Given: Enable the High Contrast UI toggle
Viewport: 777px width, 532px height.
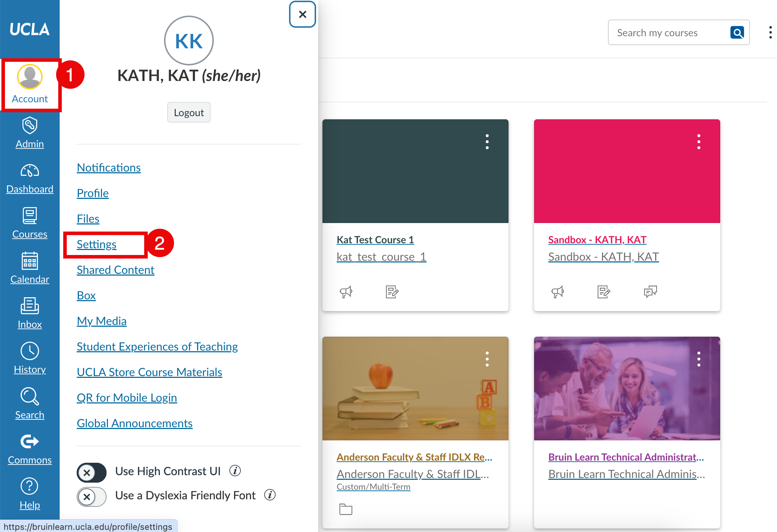Looking at the screenshot, I should [x=92, y=473].
